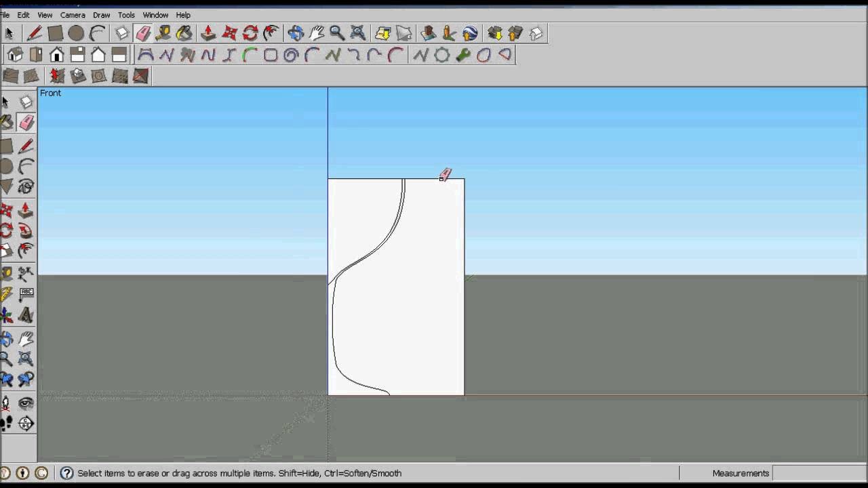
Task: Open the Camera menu
Action: (73, 15)
